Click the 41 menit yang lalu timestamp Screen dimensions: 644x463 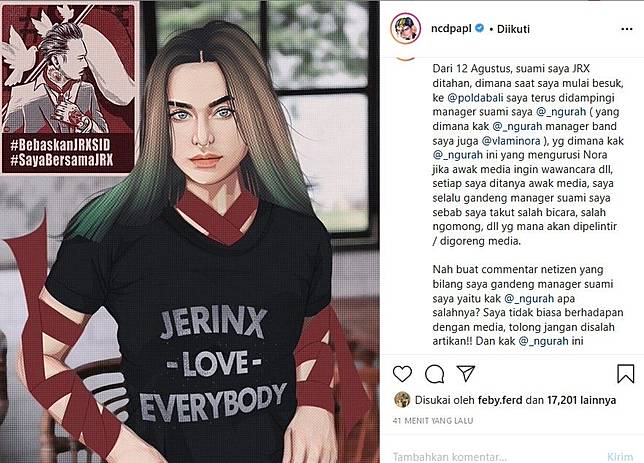point(433,421)
